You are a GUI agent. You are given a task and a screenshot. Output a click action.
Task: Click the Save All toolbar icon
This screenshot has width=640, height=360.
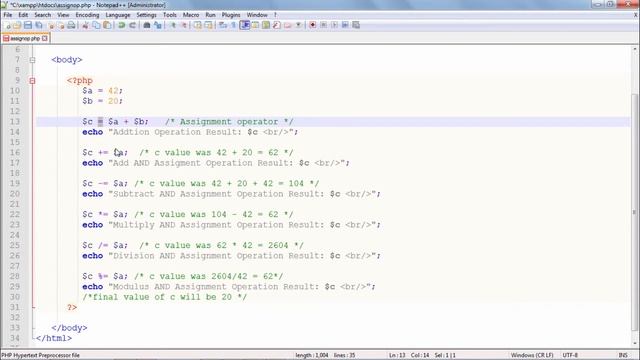[39, 25]
